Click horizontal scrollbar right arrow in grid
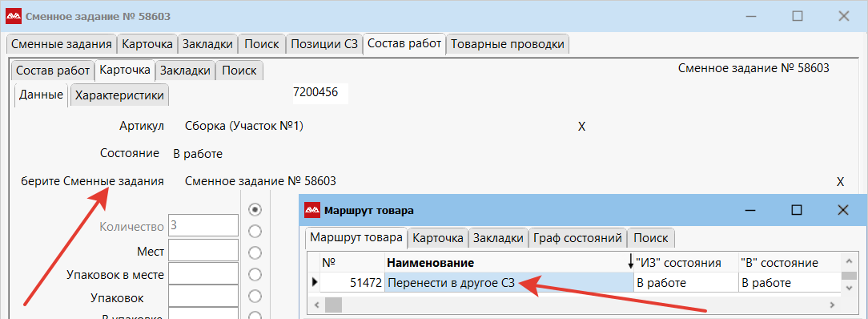The width and height of the screenshot is (868, 319). pyautogui.click(x=833, y=305)
